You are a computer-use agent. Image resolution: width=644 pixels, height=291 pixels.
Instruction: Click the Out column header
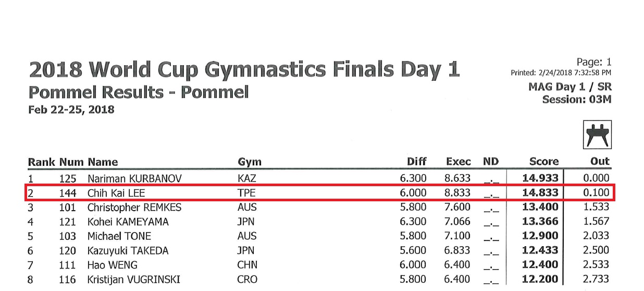(600, 162)
